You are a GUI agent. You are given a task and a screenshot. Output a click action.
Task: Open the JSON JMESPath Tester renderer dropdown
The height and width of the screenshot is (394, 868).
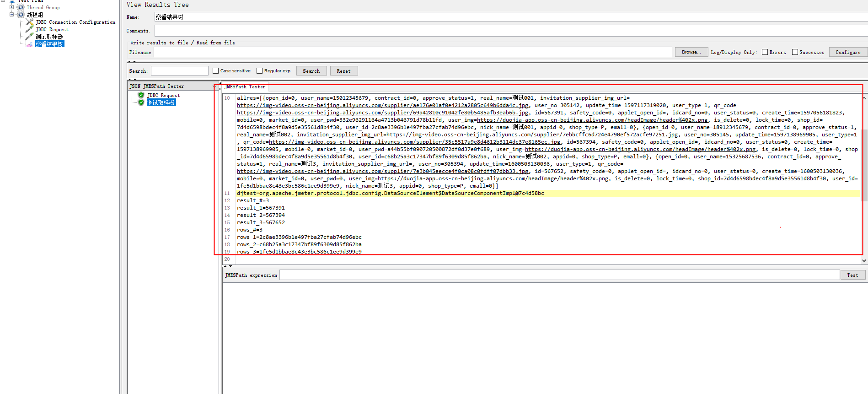(x=214, y=86)
